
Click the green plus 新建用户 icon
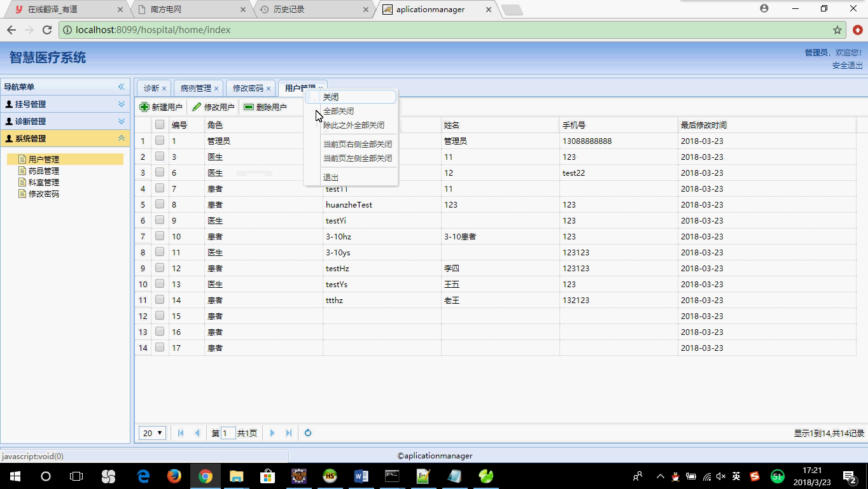tap(144, 107)
